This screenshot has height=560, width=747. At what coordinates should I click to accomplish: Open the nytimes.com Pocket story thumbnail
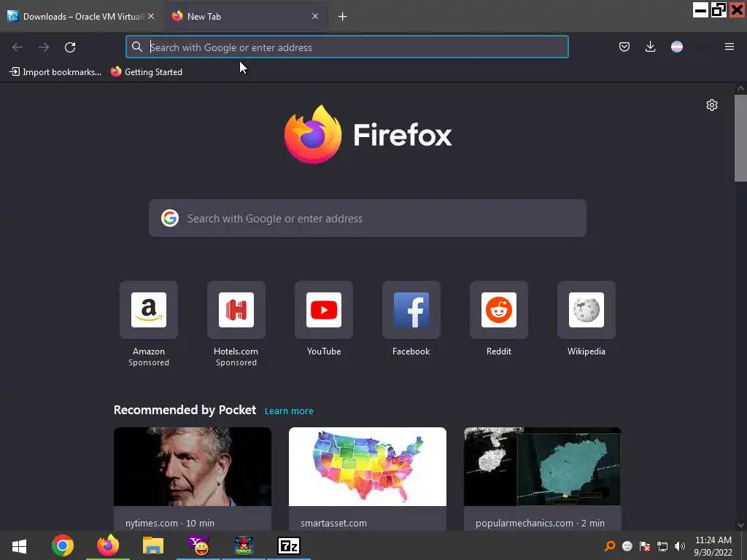(193, 467)
